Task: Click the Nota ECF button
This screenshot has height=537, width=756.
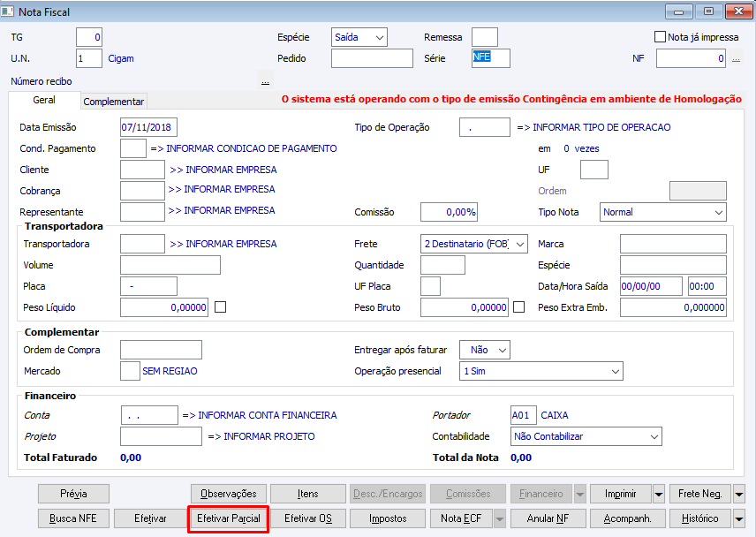Action: [461, 518]
